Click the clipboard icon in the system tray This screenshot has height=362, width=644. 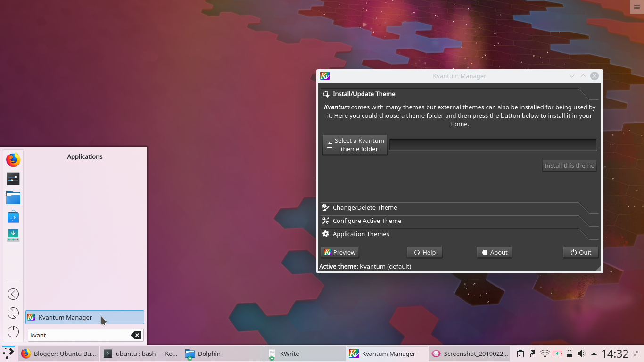point(520,353)
